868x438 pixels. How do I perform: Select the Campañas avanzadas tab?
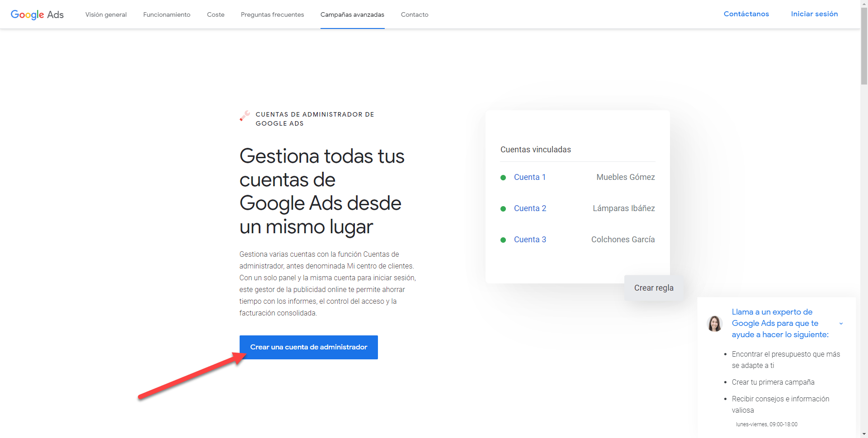[352, 14]
